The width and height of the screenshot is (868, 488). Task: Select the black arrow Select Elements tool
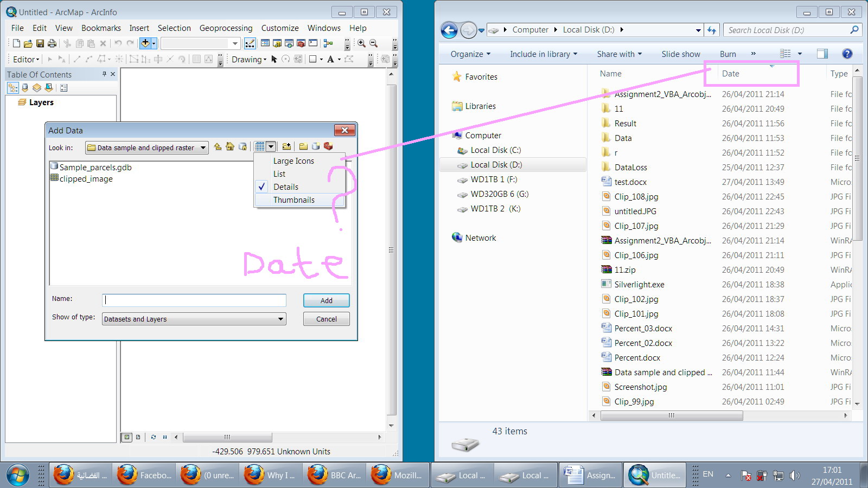pyautogui.click(x=274, y=59)
